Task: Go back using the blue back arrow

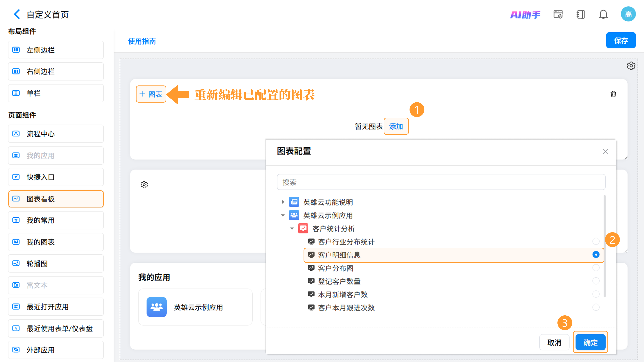Action: point(17,14)
